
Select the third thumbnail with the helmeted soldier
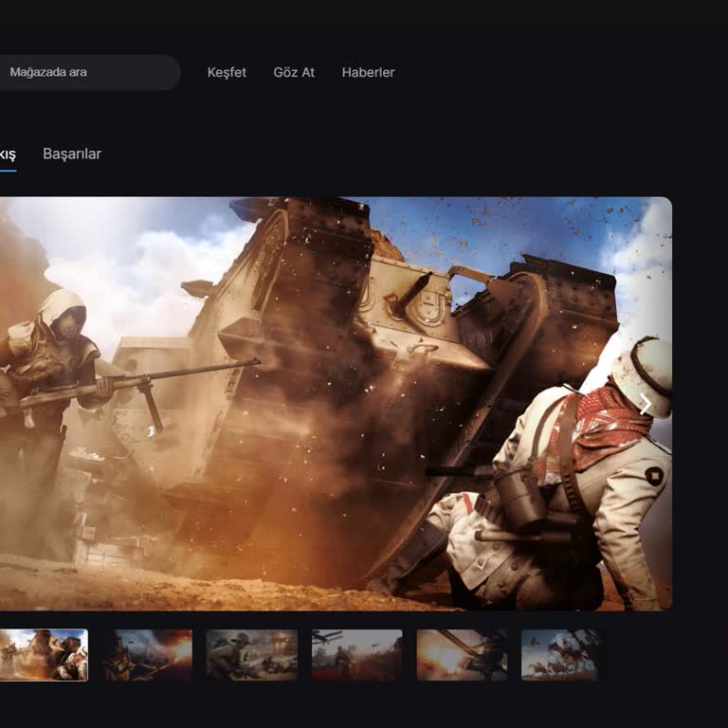pos(252,655)
